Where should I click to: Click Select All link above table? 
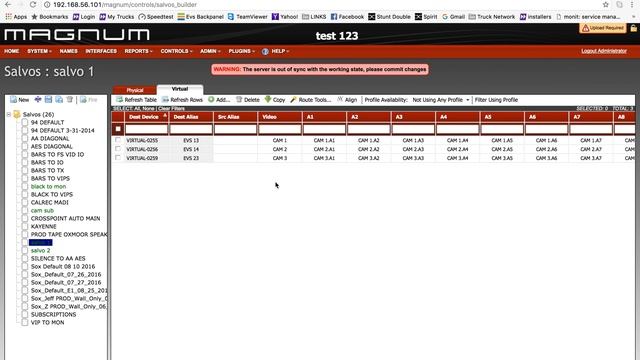(x=137, y=109)
